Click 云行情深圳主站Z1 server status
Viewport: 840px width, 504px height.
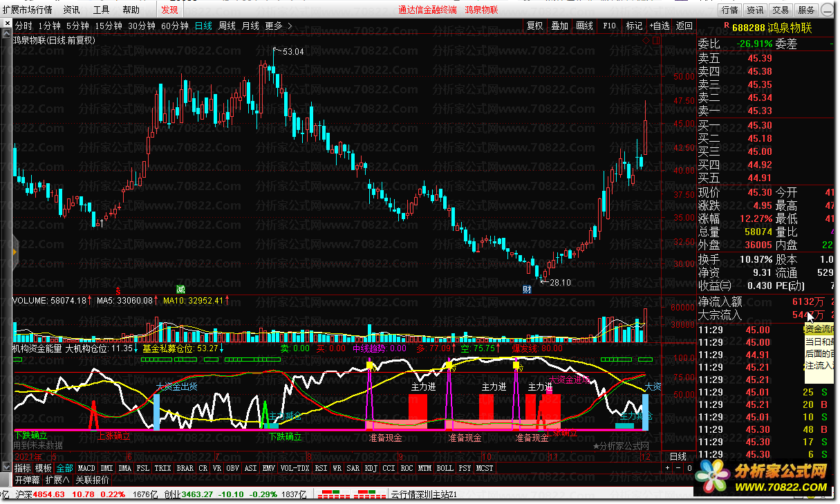(x=424, y=494)
